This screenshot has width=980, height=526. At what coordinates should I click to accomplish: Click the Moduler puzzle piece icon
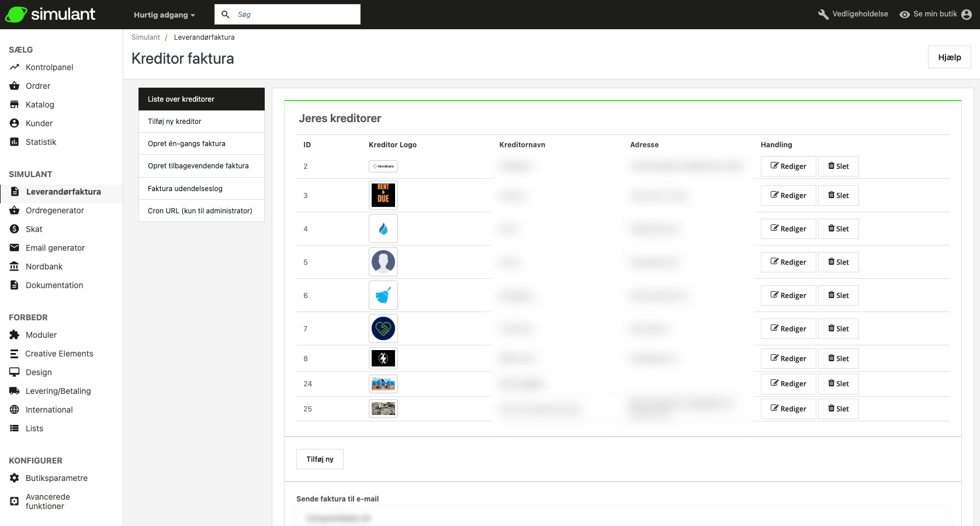pos(15,335)
